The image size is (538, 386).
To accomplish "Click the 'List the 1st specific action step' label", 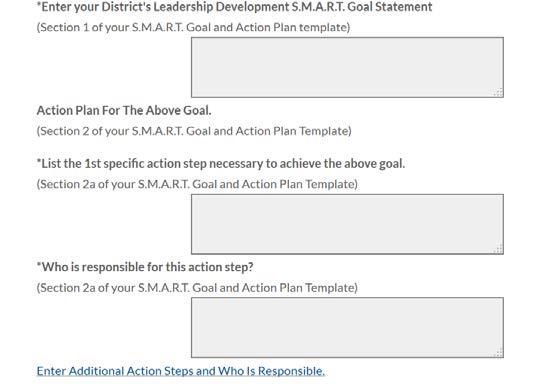I will (x=221, y=164).
